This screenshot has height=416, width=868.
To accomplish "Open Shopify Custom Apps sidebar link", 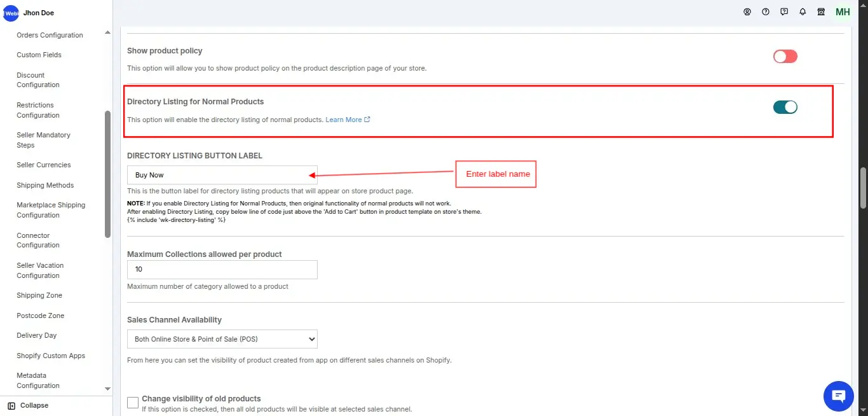I will pos(51,356).
